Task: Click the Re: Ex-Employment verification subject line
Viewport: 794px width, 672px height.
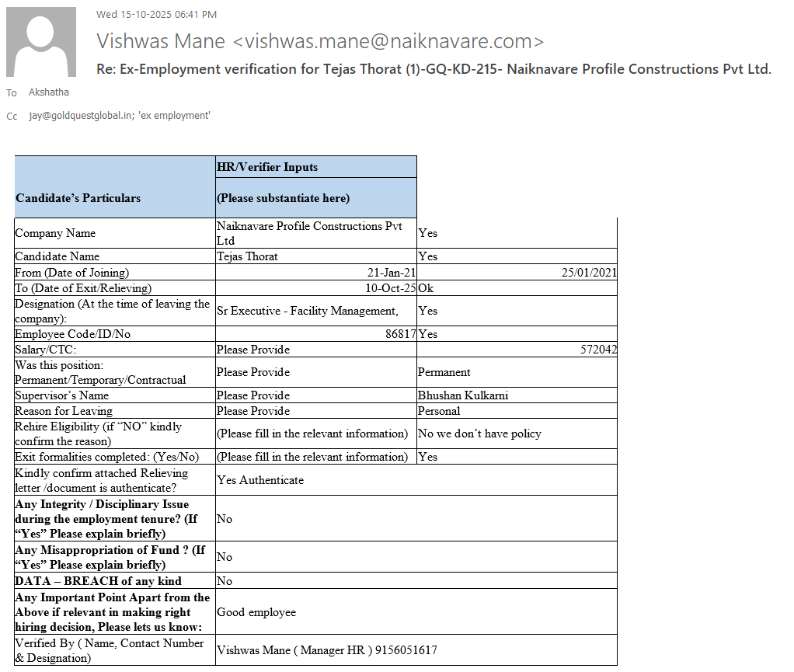Action: 434,69
